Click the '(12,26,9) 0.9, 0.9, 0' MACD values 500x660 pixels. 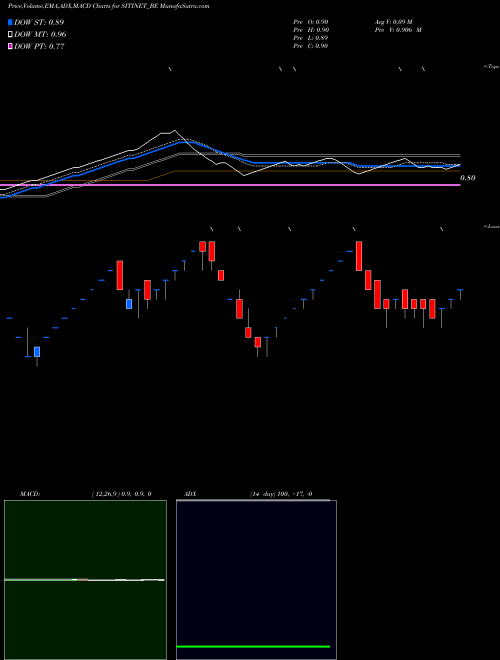tap(122, 494)
